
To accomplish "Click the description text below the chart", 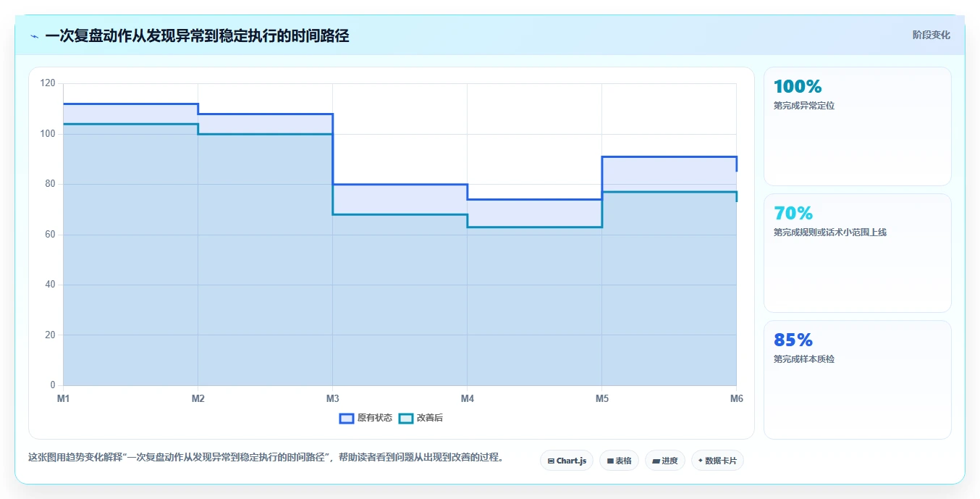I will pos(266,458).
